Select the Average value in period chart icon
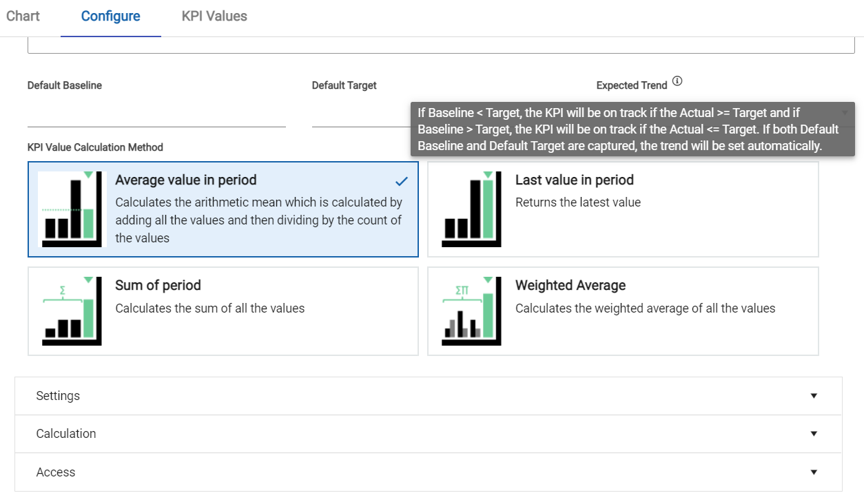 pos(70,209)
